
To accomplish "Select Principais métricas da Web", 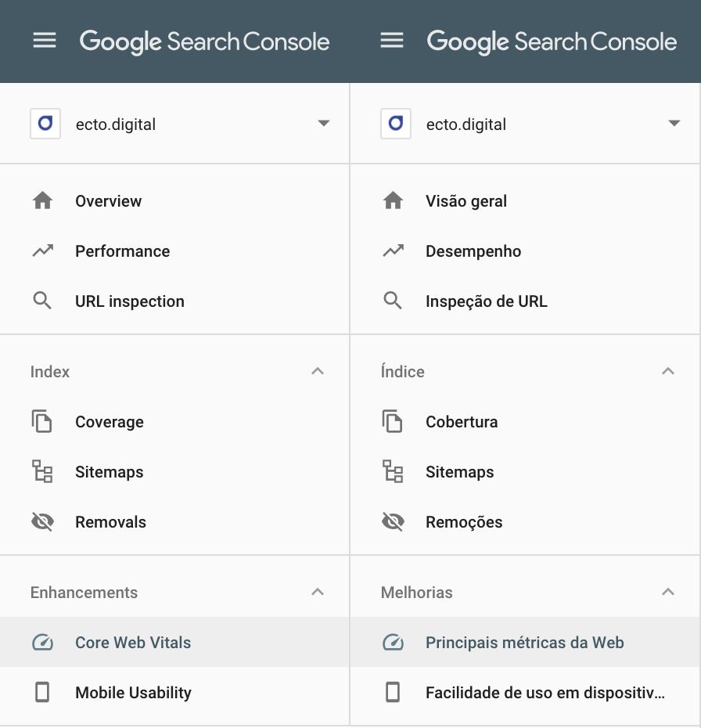I will click(525, 643).
